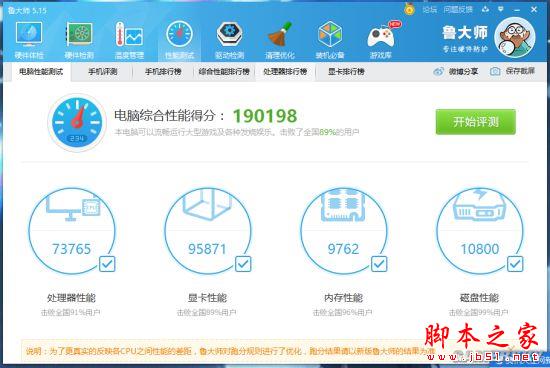Open the main menu dropdown icon in title bar

[x=501, y=9]
